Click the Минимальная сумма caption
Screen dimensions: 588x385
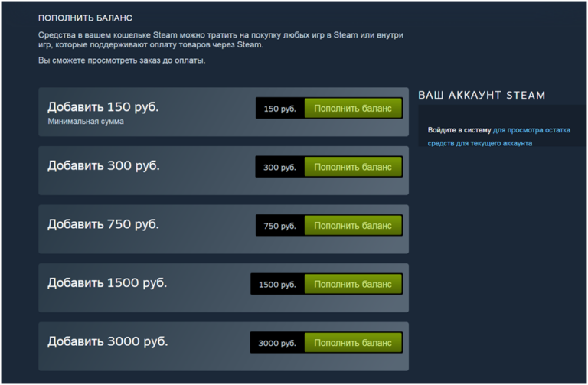coord(86,122)
